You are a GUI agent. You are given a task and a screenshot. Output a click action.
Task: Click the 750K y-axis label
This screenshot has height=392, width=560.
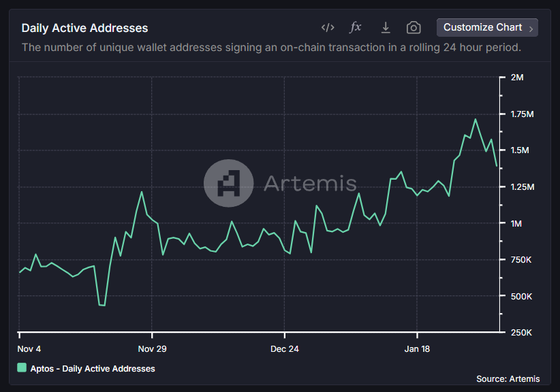[x=521, y=260]
